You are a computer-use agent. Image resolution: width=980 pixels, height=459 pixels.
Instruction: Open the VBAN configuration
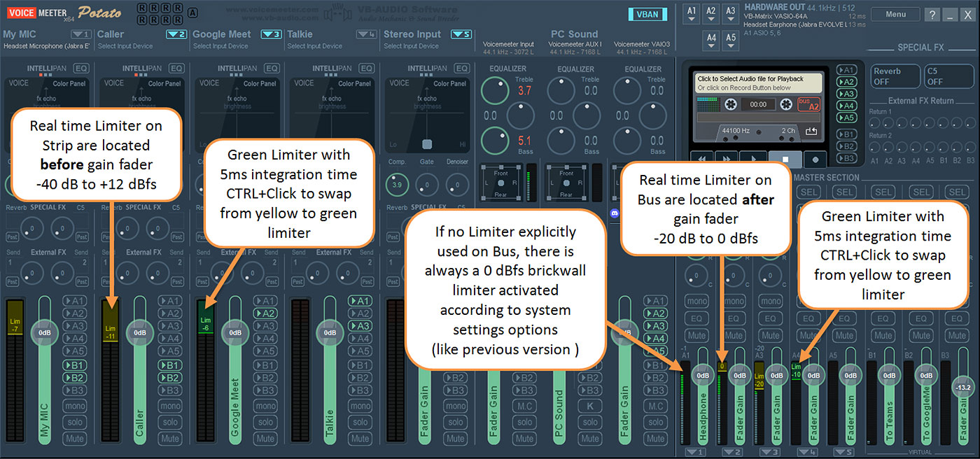tap(647, 14)
